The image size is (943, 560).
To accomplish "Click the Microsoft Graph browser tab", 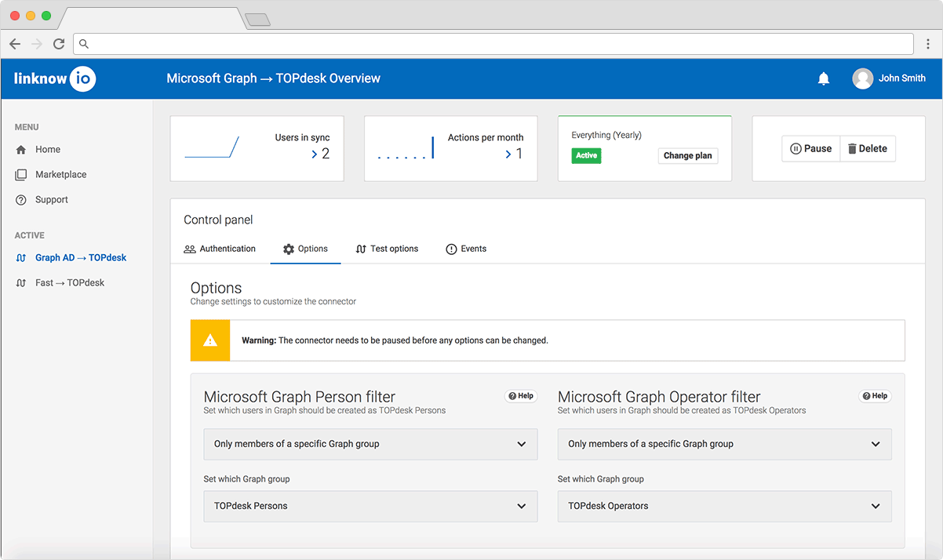I will 151,19.
